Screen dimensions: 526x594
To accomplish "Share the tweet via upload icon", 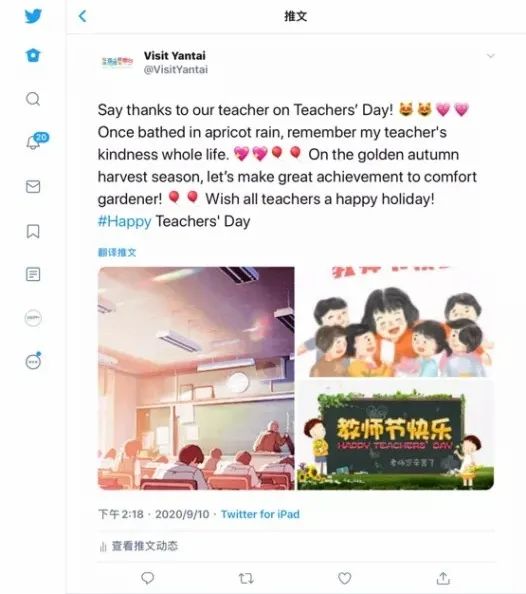I will coord(443,578).
